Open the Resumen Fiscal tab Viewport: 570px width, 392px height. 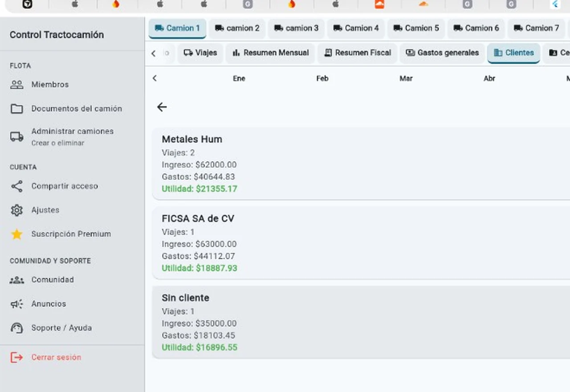357,53
